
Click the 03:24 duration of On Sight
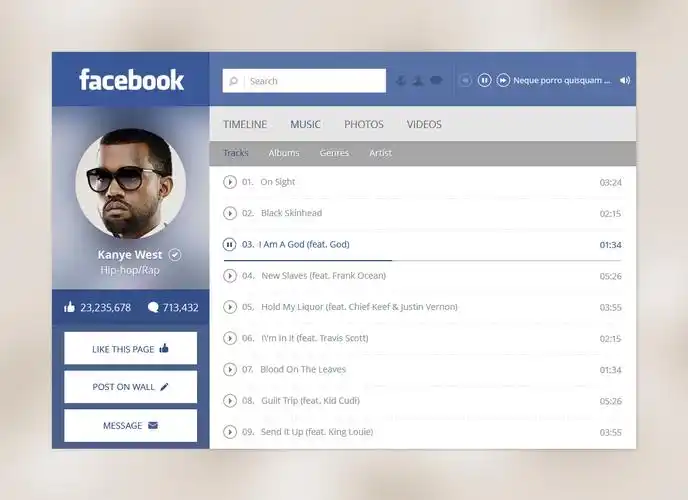610,182
